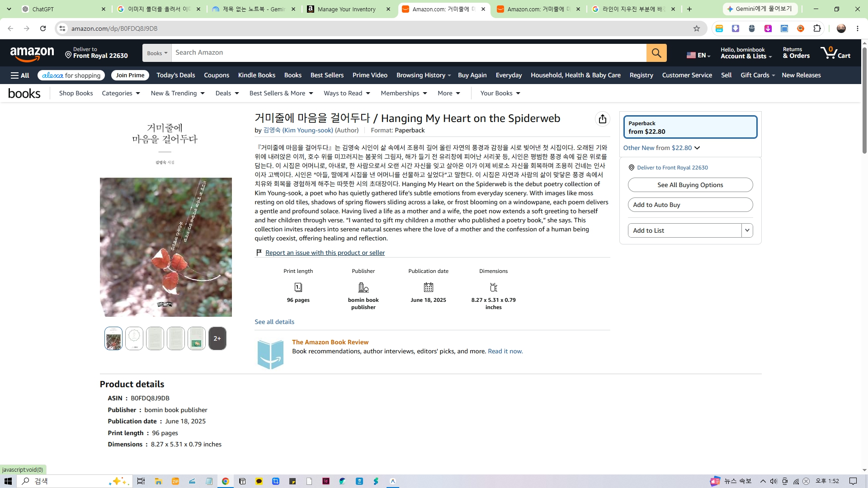The width and height of the screenshot is (868, 488).
Task: Open File Explorer from the taskbar
Action: point(158,481)
